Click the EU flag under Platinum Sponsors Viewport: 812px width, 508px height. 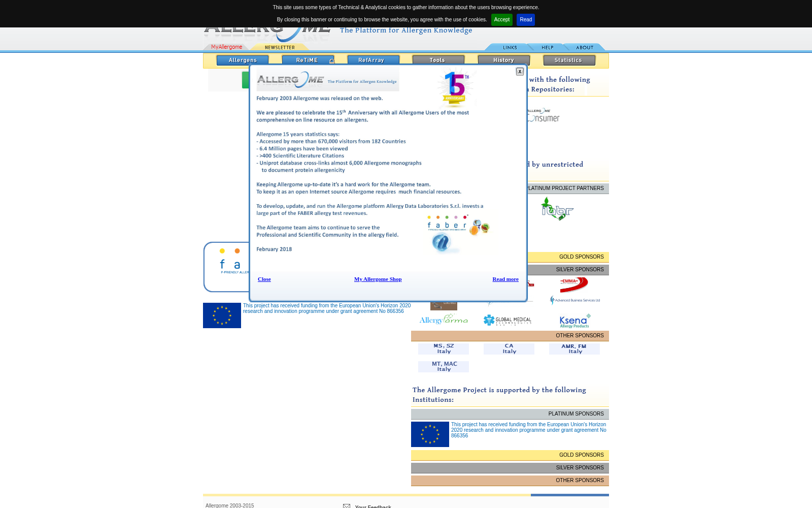tap(430, 434)
